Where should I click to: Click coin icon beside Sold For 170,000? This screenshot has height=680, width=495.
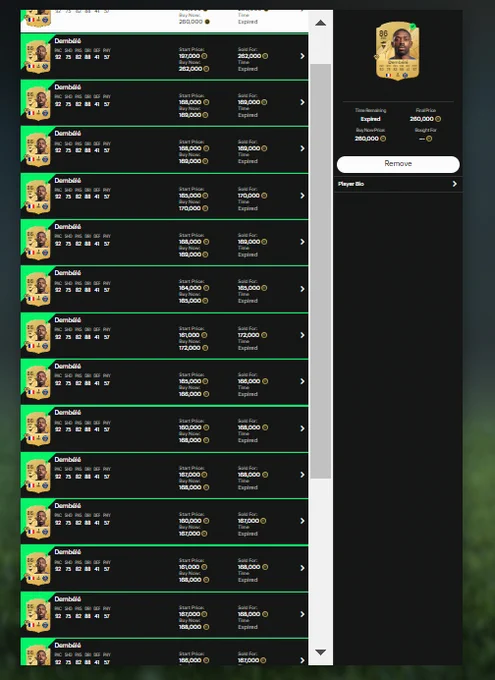click(x=264, y=196)
